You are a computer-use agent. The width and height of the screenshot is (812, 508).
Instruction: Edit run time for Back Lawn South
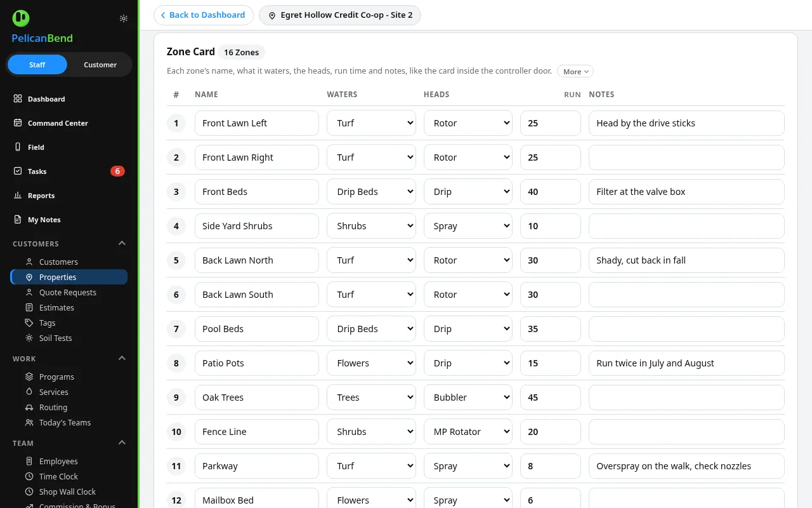551,295
